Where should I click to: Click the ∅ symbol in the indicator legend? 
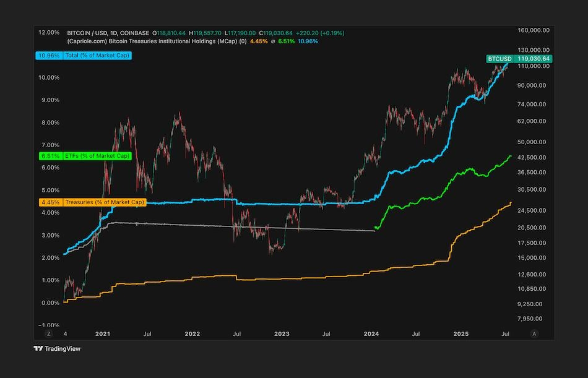pyautogui.click(x=272, y=41)
